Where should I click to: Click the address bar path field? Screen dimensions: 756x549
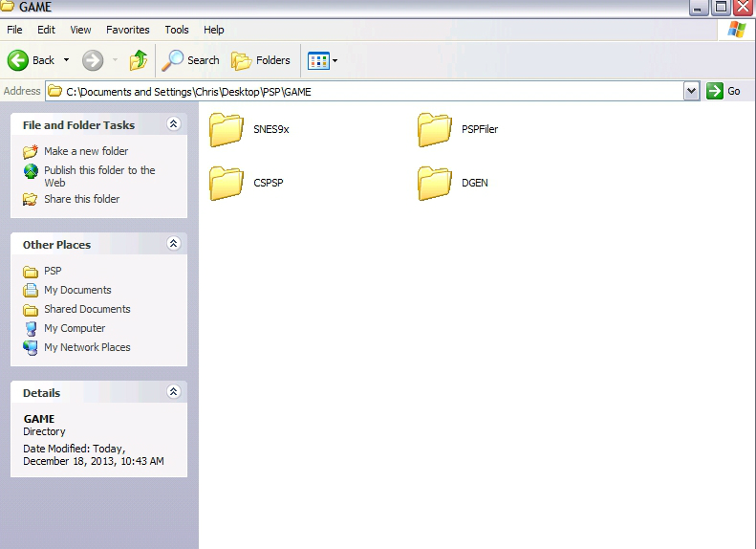coord(373,92)
